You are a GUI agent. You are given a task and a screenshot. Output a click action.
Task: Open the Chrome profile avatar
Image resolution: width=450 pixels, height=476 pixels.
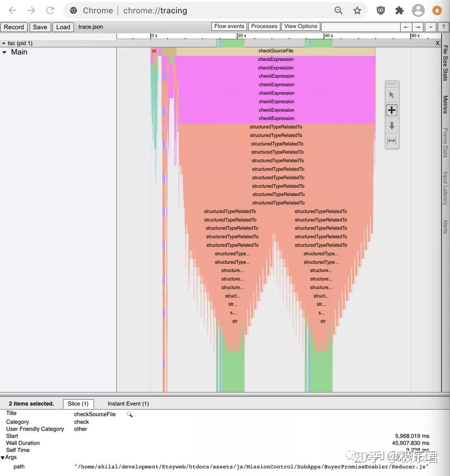pos(418,10)
